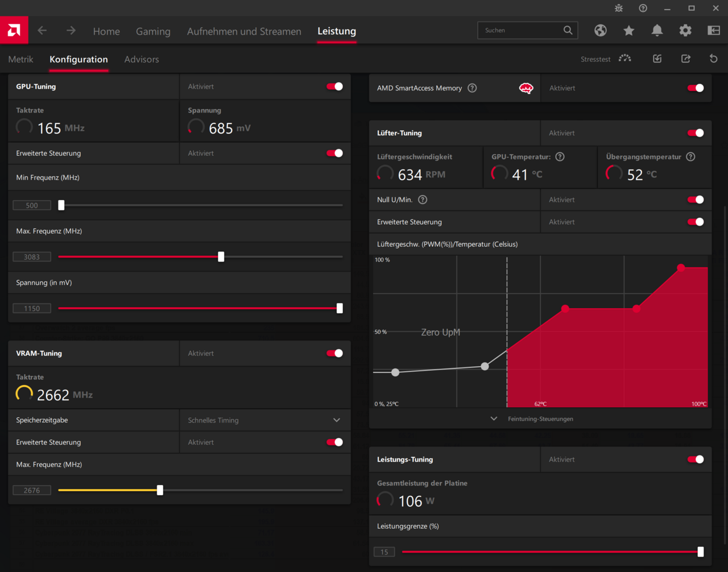Toggle VRAM-Tuning switch
This screenshot has width=728, height=572.
point(335,353)
